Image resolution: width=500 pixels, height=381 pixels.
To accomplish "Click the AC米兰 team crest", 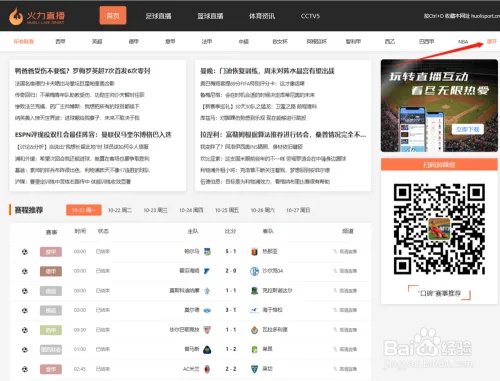I will 207,369.
